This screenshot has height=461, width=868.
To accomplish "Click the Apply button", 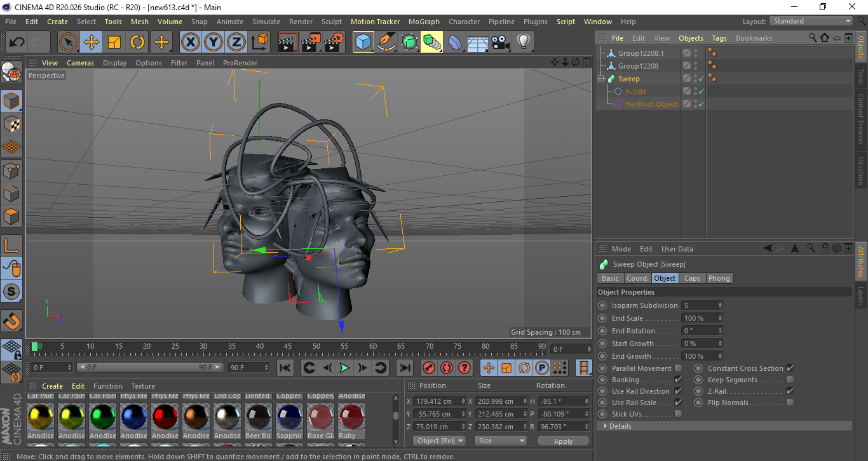I will point(563,441).
